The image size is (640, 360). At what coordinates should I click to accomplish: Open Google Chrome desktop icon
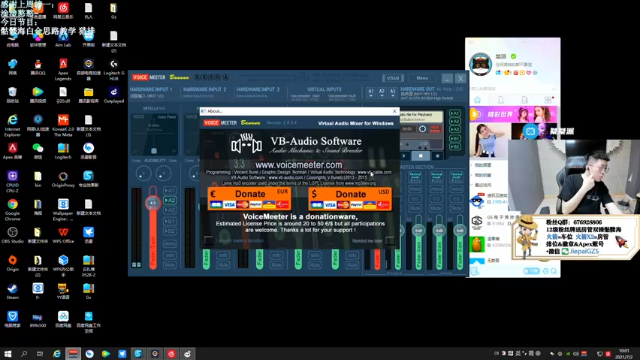(12, 210)
